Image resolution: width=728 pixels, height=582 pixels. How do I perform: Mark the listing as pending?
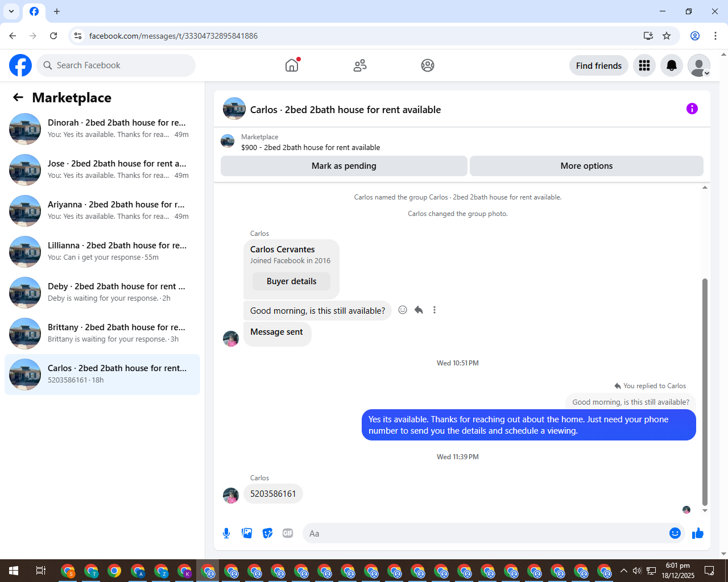pos(344,166)
